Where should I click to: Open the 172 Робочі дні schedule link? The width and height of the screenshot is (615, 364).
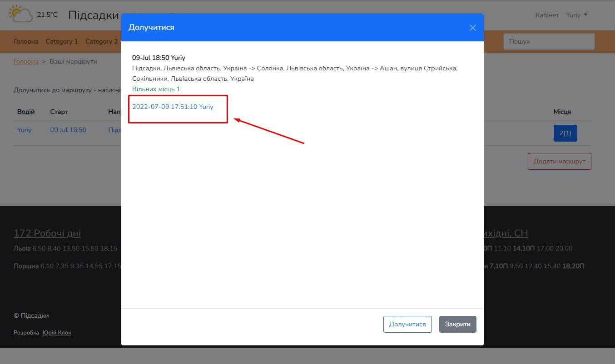(47, 233)
